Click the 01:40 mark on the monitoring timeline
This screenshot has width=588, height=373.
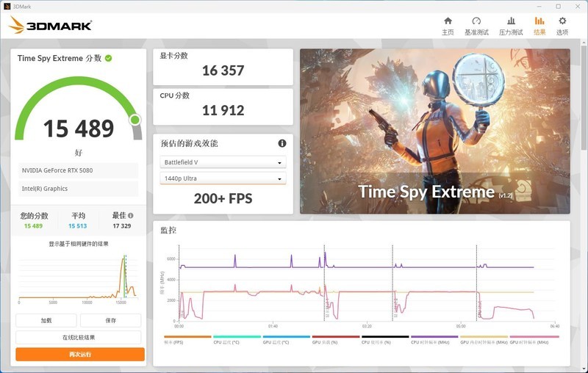pos(273,326)
